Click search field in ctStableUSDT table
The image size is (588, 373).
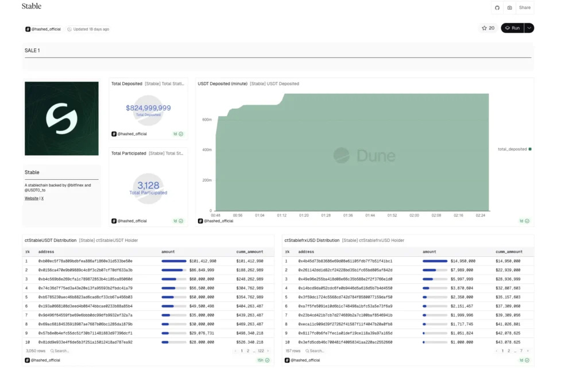[62, 351]
